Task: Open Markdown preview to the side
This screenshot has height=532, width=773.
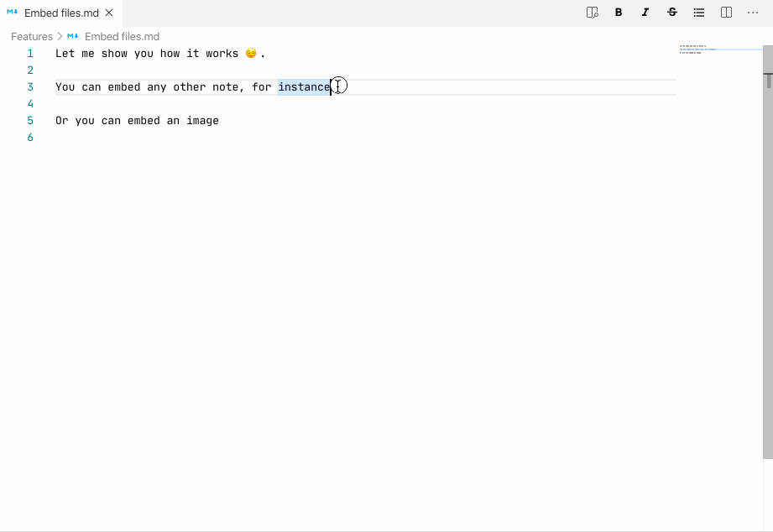Action: (592, 13)
